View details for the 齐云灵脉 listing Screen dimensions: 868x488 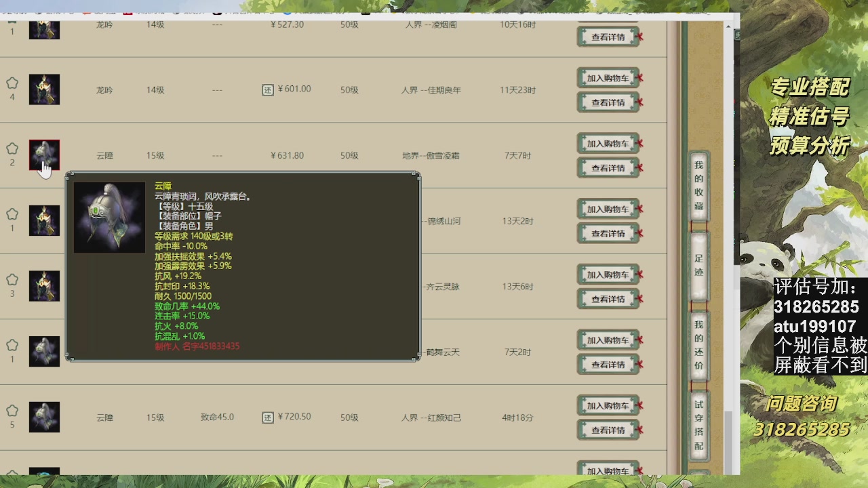click(x=608, y=299)
